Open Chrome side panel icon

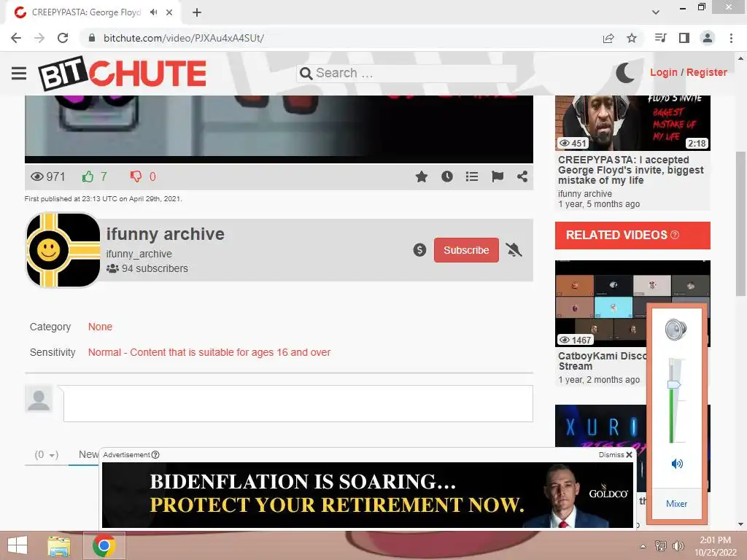(x=684, y=38)
